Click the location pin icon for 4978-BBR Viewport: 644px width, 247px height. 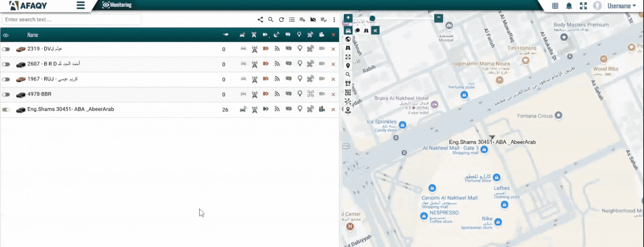tap(300, 94)
